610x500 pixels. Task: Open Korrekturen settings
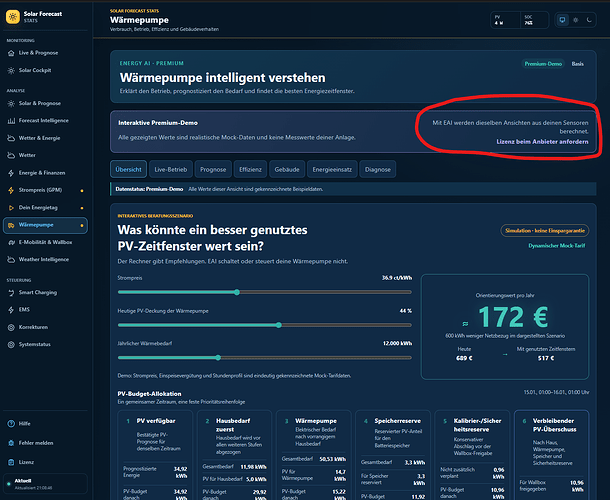(33, 327)
